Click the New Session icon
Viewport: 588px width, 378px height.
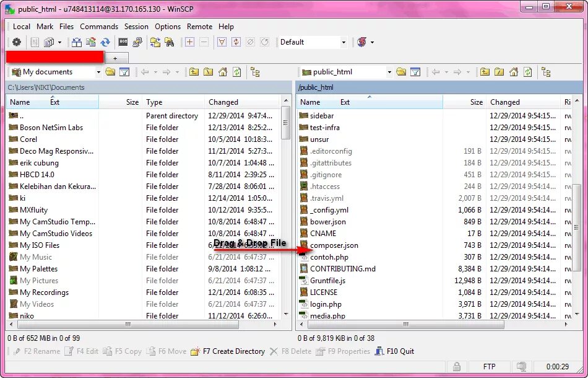pos(362,42)
